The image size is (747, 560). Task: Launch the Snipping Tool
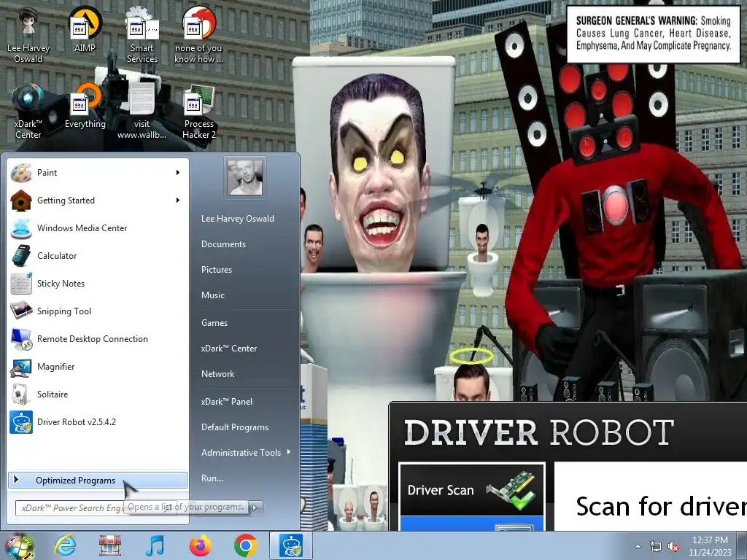point(97,311)
